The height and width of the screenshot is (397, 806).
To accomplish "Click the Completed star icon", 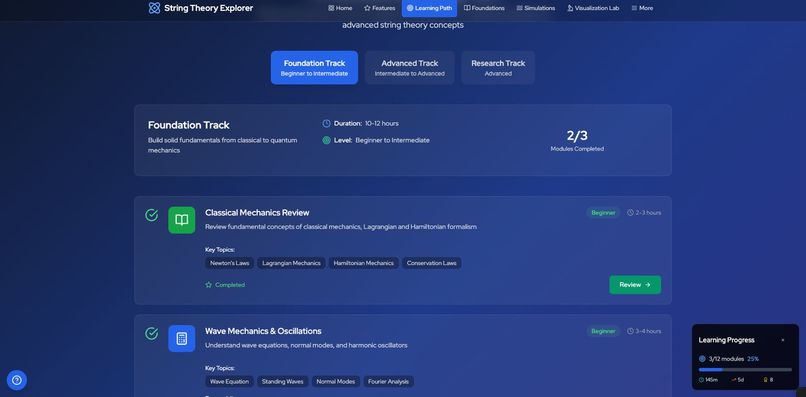I will [209, 284].
